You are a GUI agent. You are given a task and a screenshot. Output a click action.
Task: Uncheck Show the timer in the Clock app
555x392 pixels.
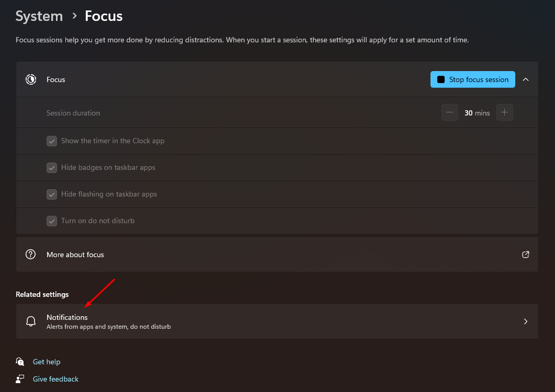[52, 141]
